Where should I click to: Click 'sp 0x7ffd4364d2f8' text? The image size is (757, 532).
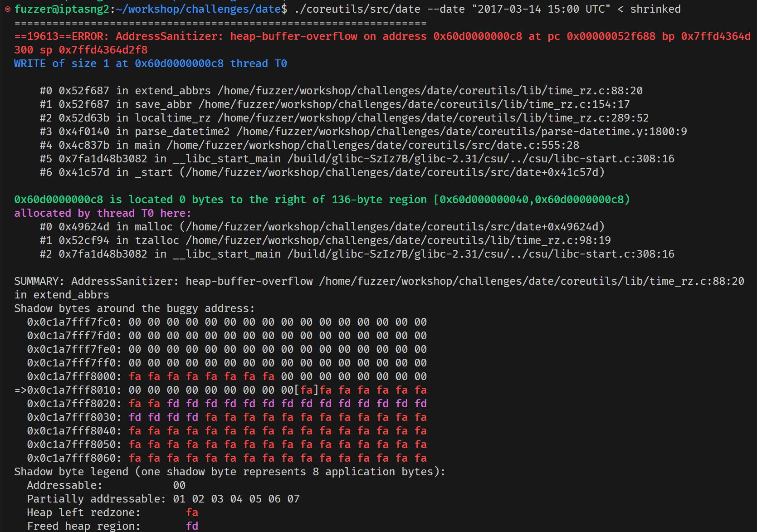tap(93, 50)
